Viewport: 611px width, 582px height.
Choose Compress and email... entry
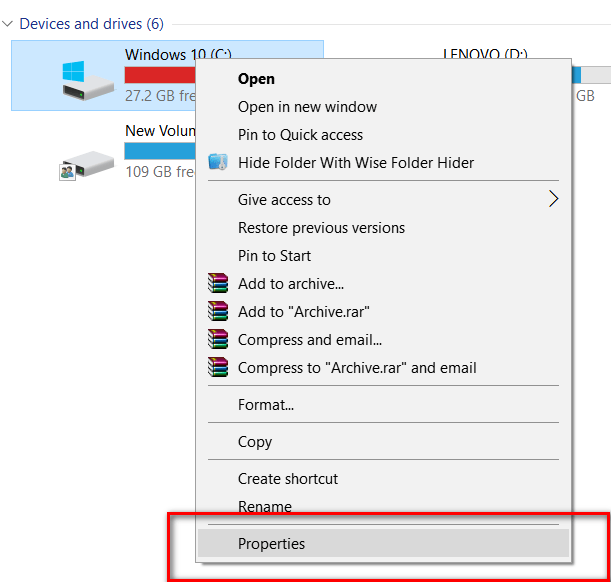[x=383, y=340]
